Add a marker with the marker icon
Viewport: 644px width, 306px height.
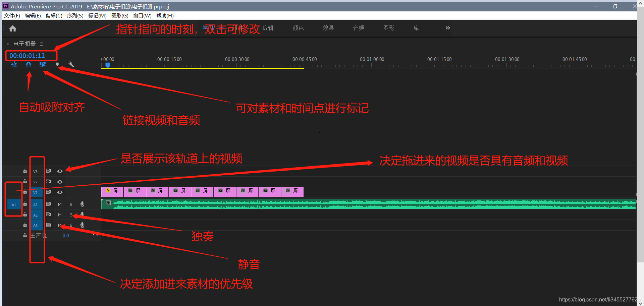pyautogui.click(x=57, y=64)
